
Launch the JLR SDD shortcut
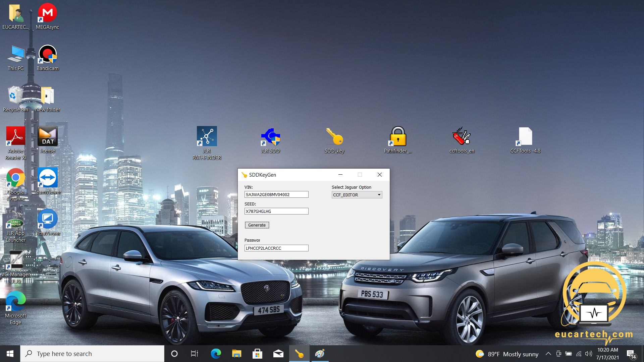pos(270,137)
